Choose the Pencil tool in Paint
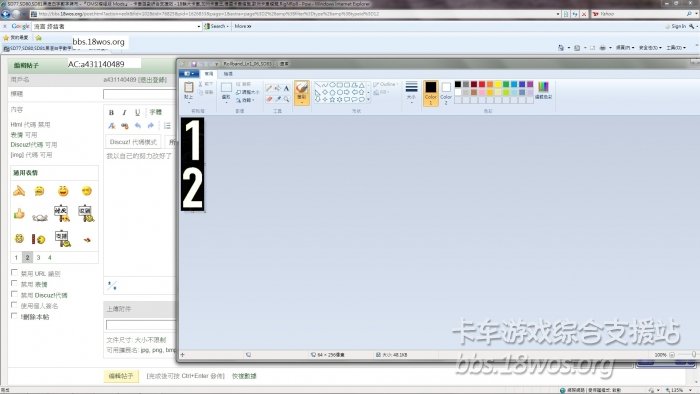This screenshot has height=394, width=700. [x=269, y=88]
